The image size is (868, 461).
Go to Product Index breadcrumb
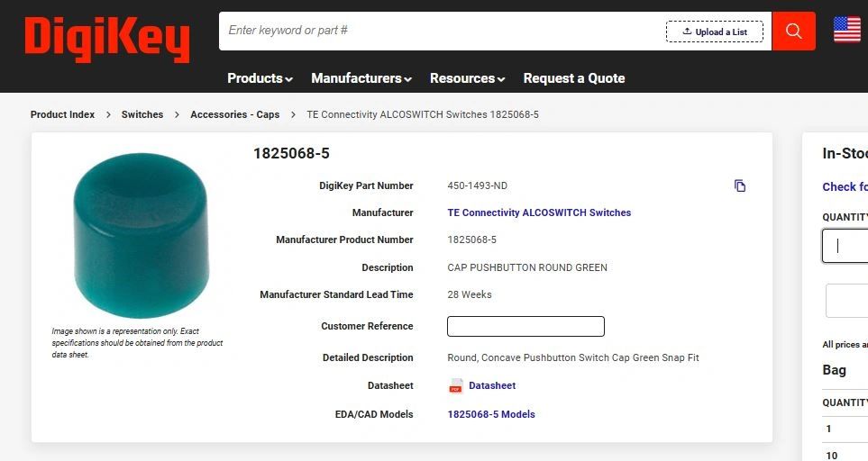[x=62, y=115]
